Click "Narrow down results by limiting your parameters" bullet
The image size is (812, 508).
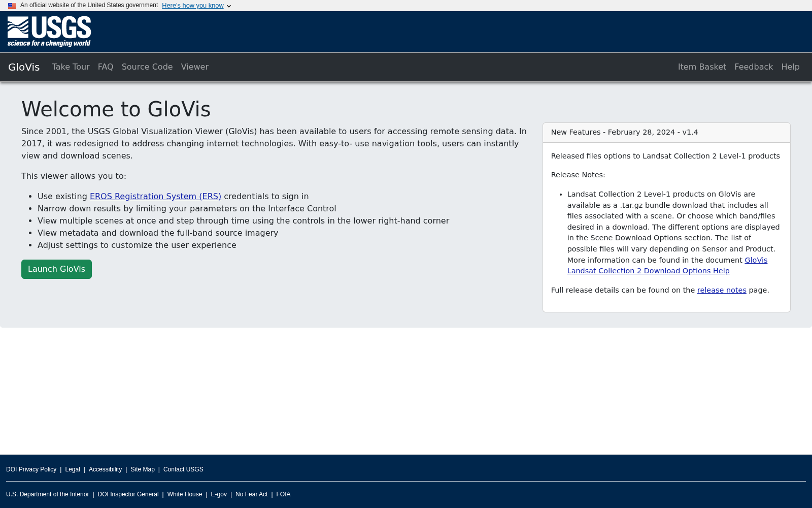187,209
